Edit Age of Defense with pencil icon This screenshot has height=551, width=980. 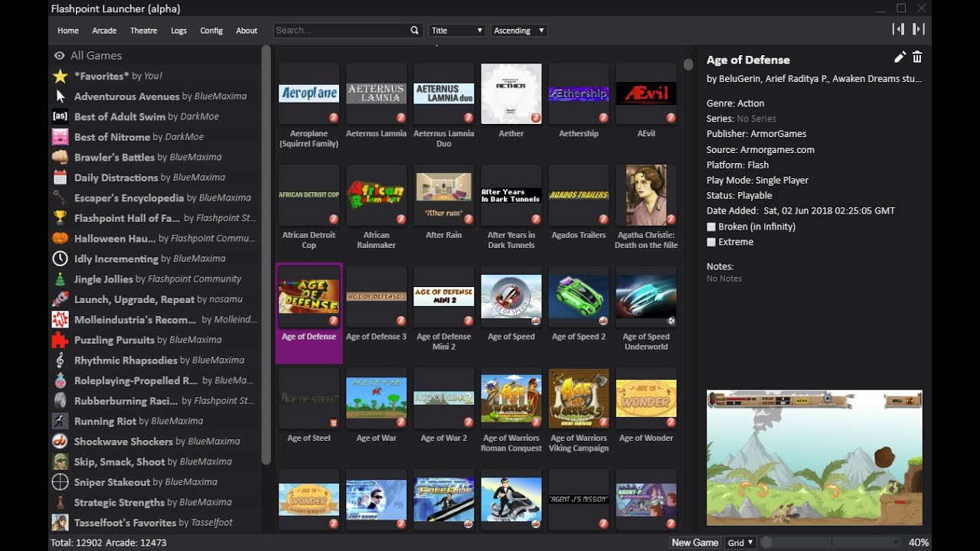coord(900,57)
